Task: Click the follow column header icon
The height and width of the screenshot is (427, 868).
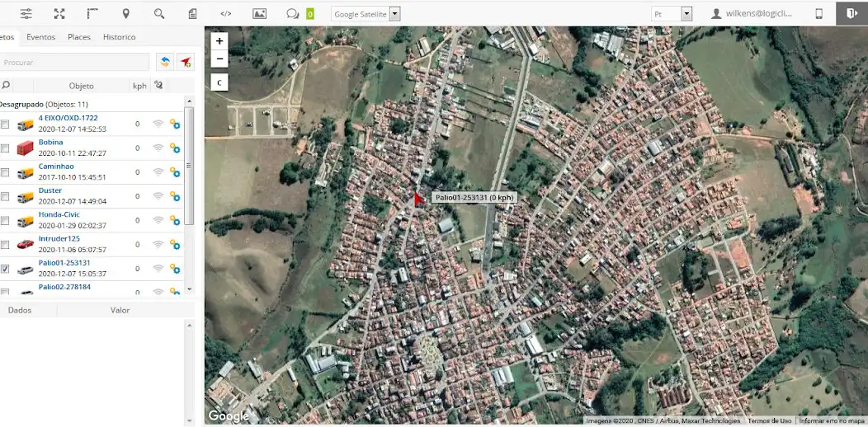Action: click(158, 85)
